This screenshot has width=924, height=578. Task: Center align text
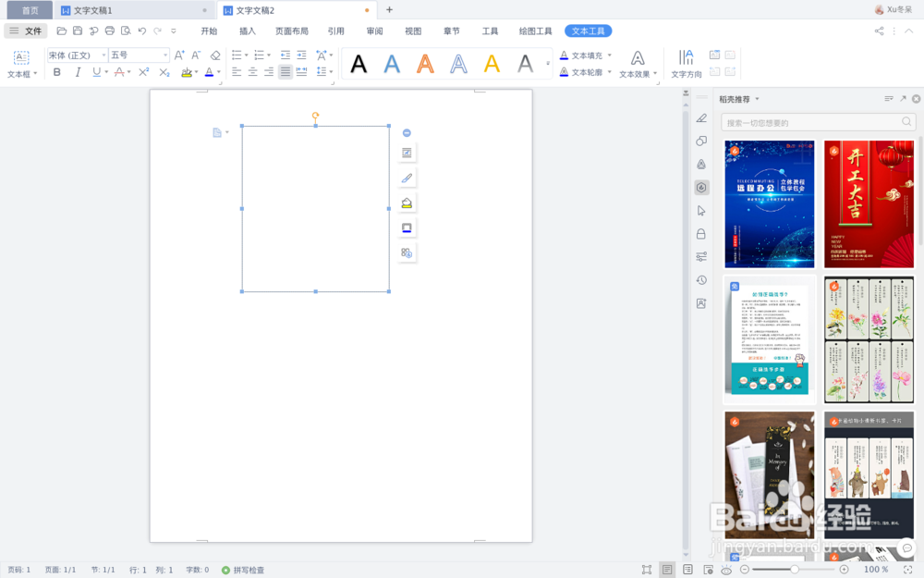coord(253,72)
